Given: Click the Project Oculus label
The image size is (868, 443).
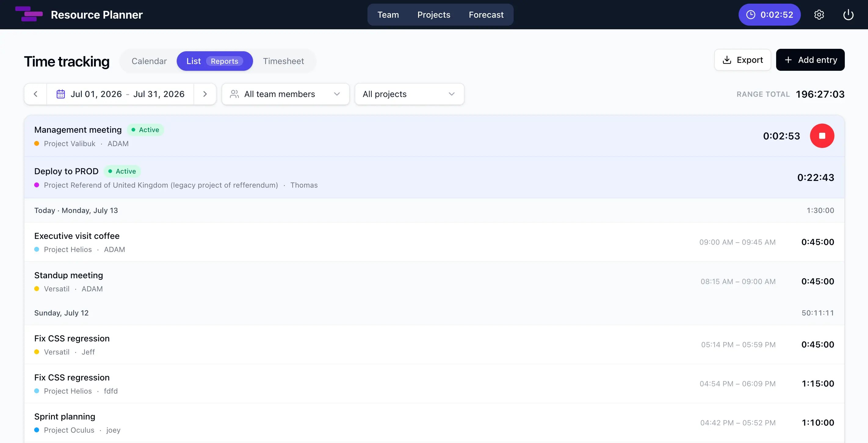Looking at the screenshot, I should tap(69, 430).
